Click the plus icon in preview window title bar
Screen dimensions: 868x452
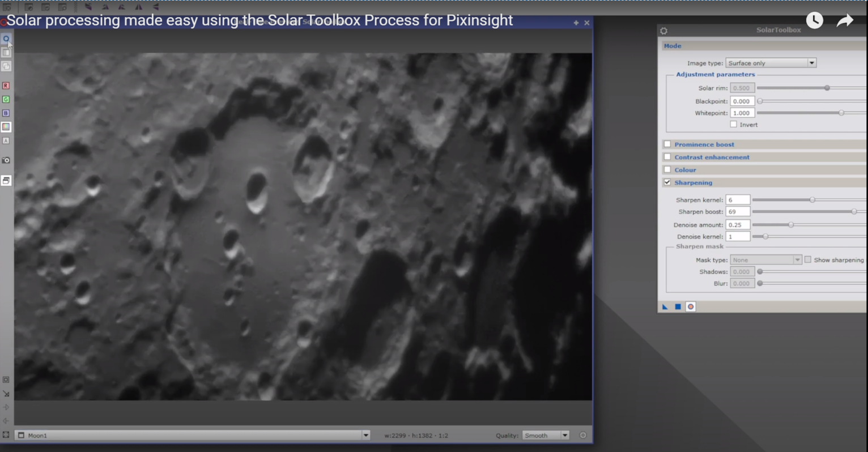point(576,23)
